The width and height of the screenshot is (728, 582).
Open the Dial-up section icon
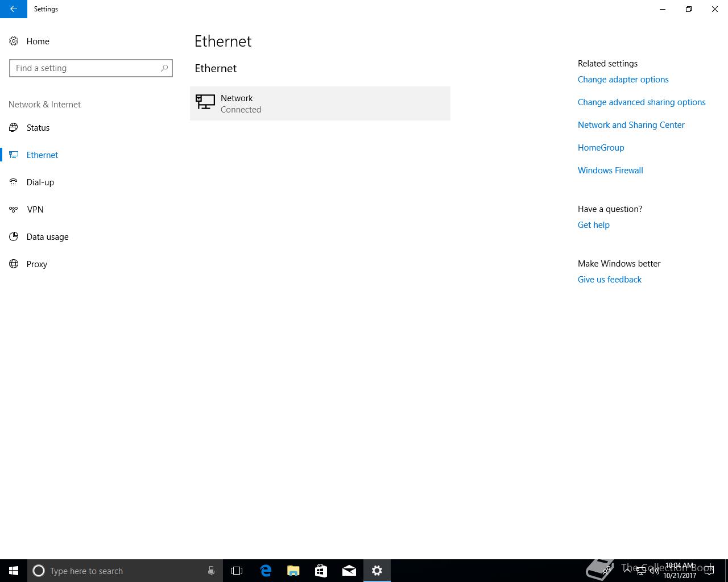click(14, 182)
